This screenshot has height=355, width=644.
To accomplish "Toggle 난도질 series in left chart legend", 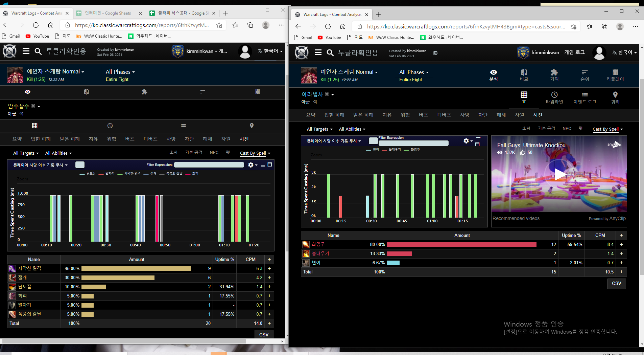I will pyautogui.click(x=88, y=173).
